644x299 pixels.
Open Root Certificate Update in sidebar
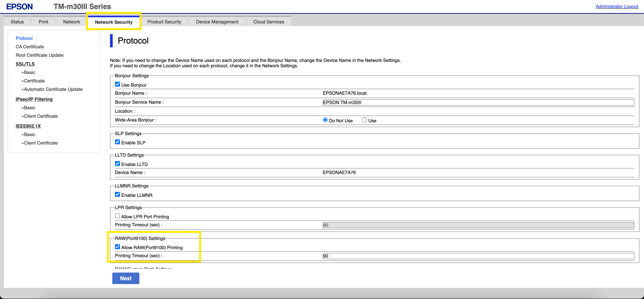[x=39, y=55]
